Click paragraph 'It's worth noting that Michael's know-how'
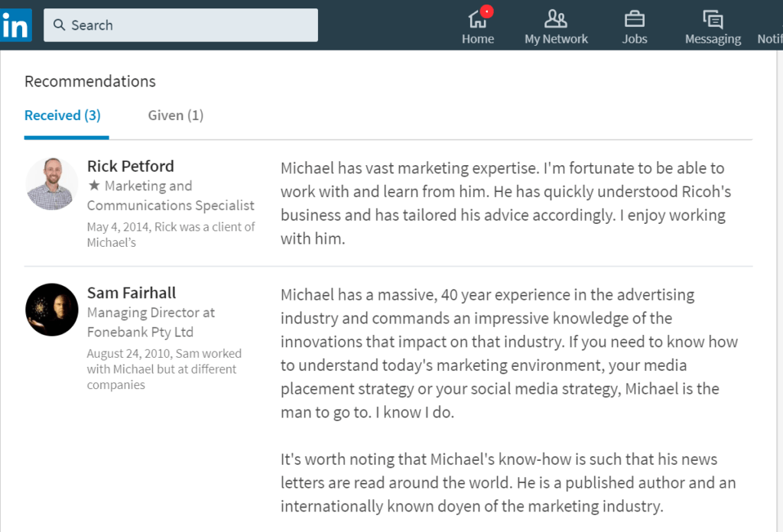Image resolution: width=783 pixels, height=532 pixels. pos(508,482)
